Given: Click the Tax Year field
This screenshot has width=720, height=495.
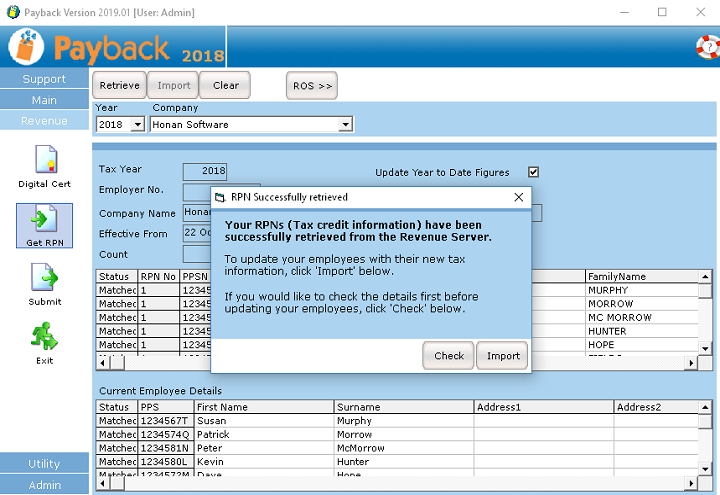Looking at the screenshot, I should 205,171.
